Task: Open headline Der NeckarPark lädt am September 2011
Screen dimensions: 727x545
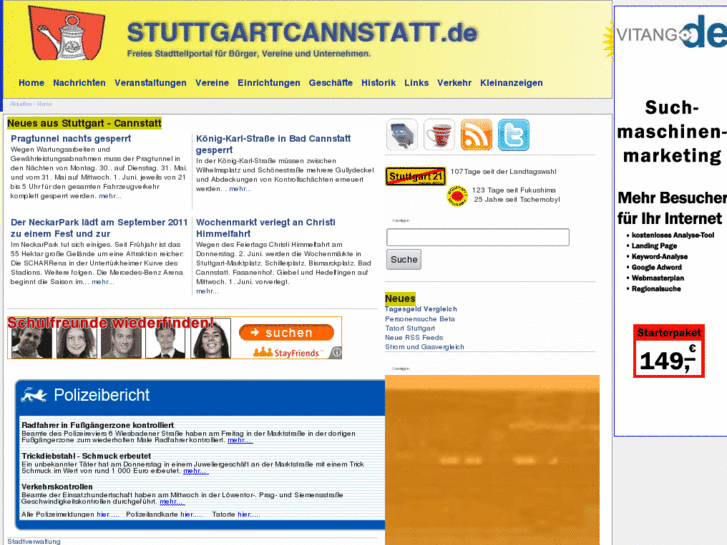Action: point(99,228)
